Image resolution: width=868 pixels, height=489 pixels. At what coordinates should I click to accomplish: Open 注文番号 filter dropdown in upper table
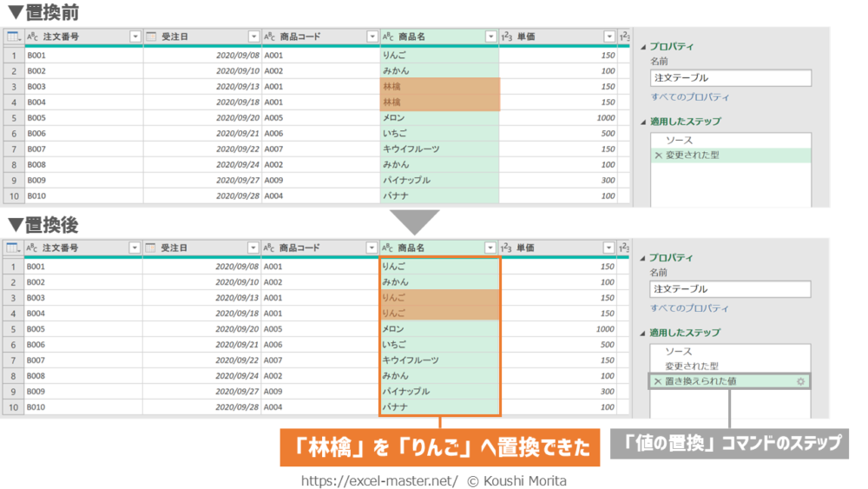tap(135, 36)
